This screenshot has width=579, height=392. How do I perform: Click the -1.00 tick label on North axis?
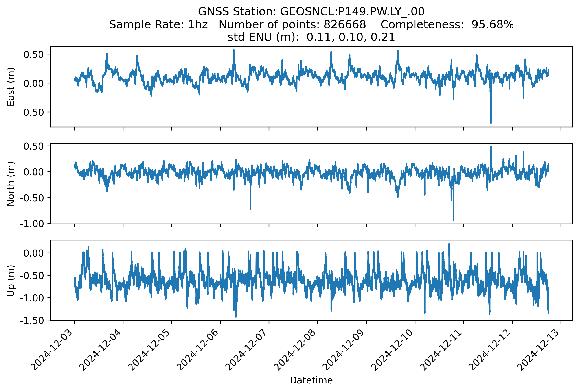point(32,224)
